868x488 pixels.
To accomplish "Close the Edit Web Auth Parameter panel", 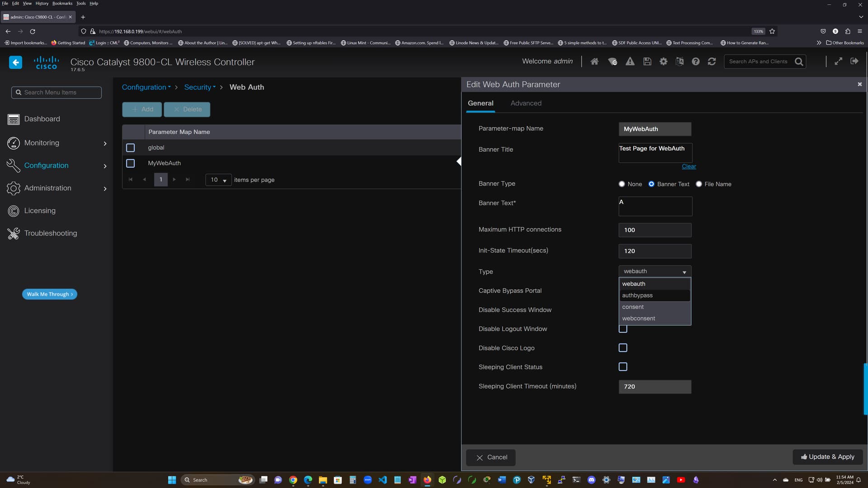I will click(x=860, y=84).
